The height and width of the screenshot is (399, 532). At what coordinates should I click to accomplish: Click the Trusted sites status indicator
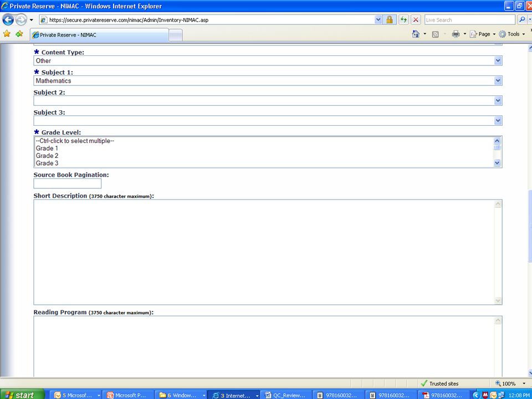pos(439,383)
